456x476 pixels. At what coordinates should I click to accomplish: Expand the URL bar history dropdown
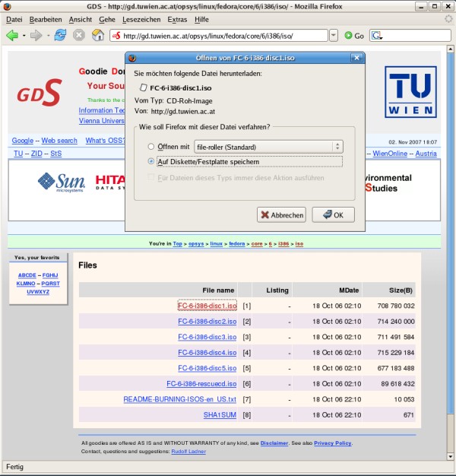tap(334, 36)
